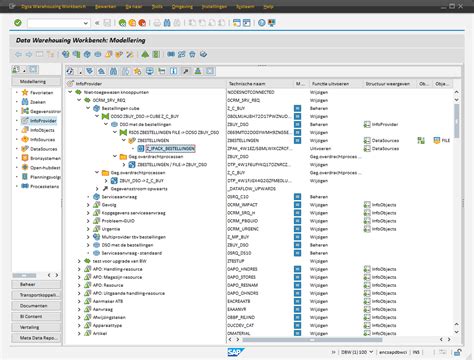This screenshot has width=474, height=360.
Task: Select the Z_IPACK_BESTELLINGEN tree node
Action: click(170, 148)
